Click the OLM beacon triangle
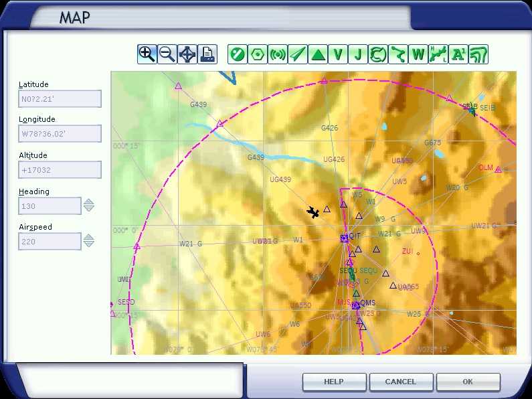The image size is (532, 399). (x=498, y=169)
